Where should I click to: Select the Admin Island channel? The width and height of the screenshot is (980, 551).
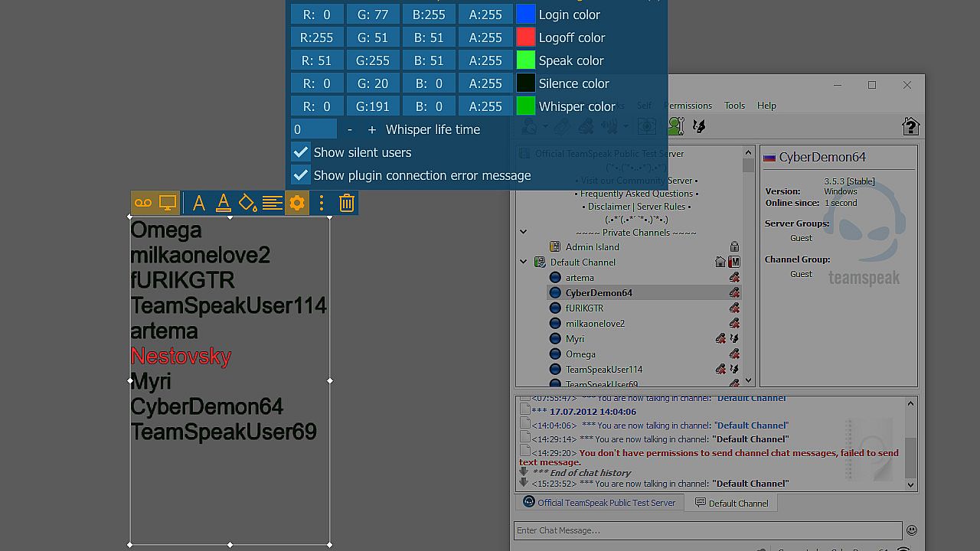click(593, 246)
